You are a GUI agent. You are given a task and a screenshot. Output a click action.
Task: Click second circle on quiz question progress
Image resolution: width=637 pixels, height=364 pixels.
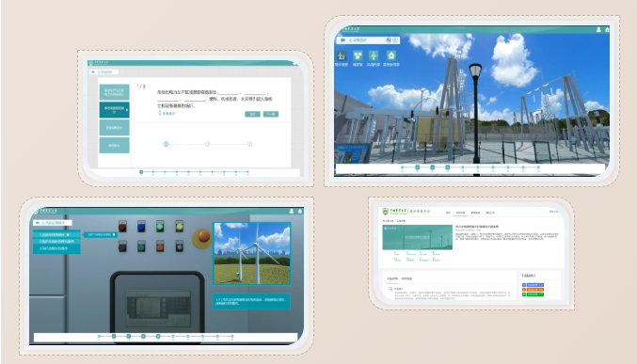pos(208,144)
